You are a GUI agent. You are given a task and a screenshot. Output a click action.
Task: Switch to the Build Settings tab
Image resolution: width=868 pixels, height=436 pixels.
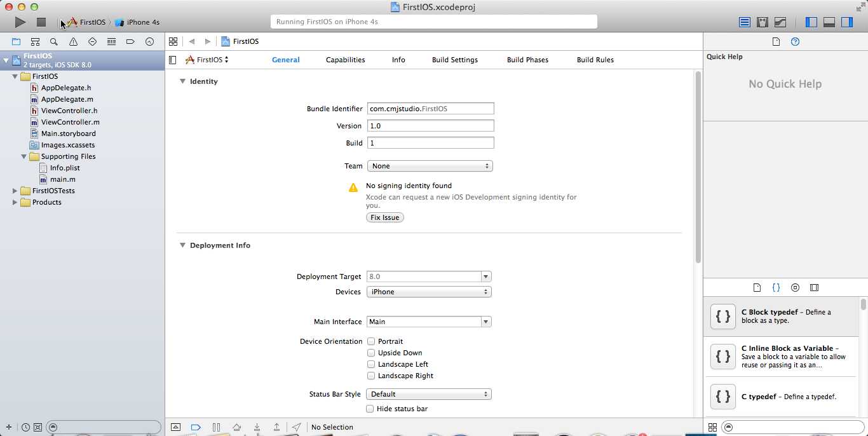455,60
